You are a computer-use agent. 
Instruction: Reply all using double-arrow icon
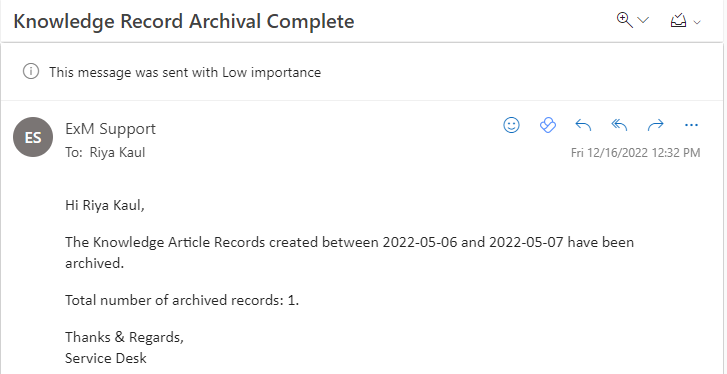(x=619, y=125)
